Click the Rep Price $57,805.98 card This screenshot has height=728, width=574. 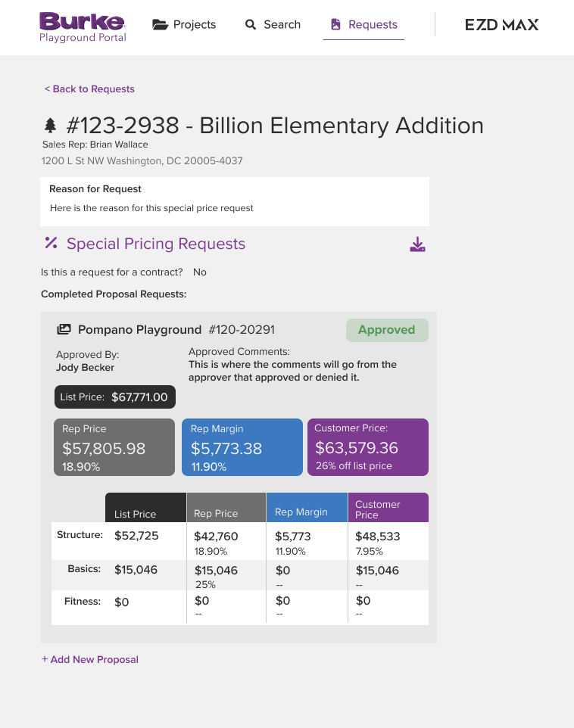click(x=114, y=447)
